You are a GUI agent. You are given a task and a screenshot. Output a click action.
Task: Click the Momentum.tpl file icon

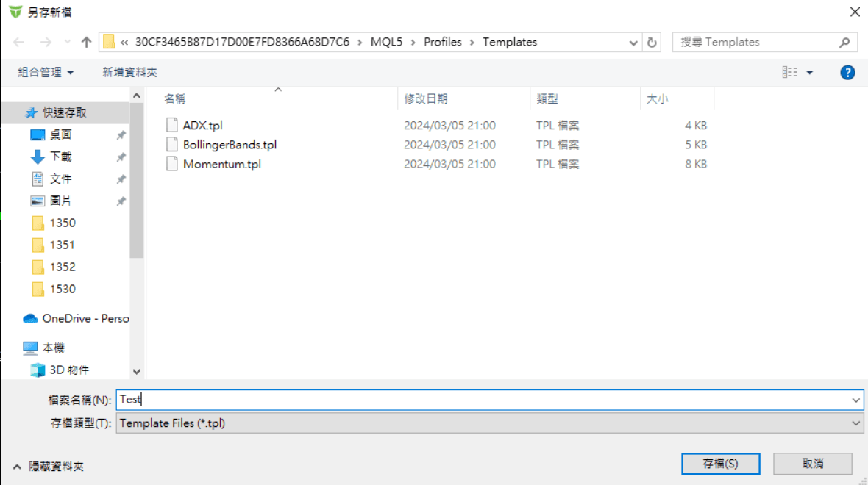tap(172, 165)
